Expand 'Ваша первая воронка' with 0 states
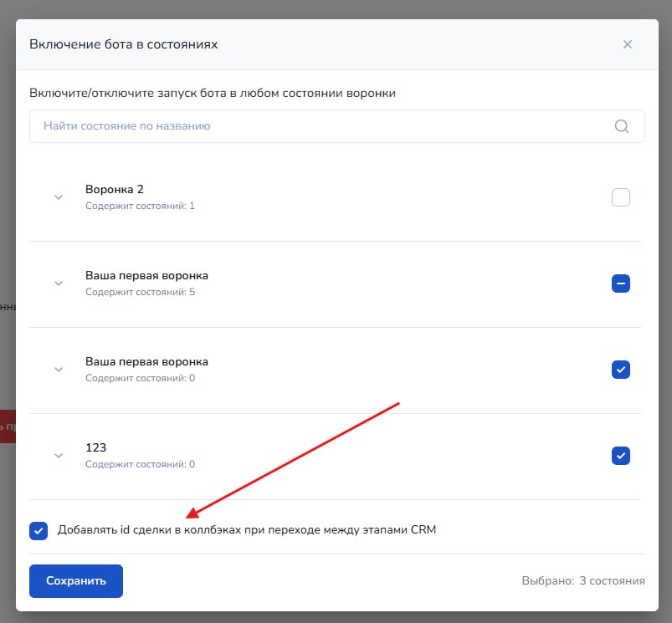 (59, 370)
